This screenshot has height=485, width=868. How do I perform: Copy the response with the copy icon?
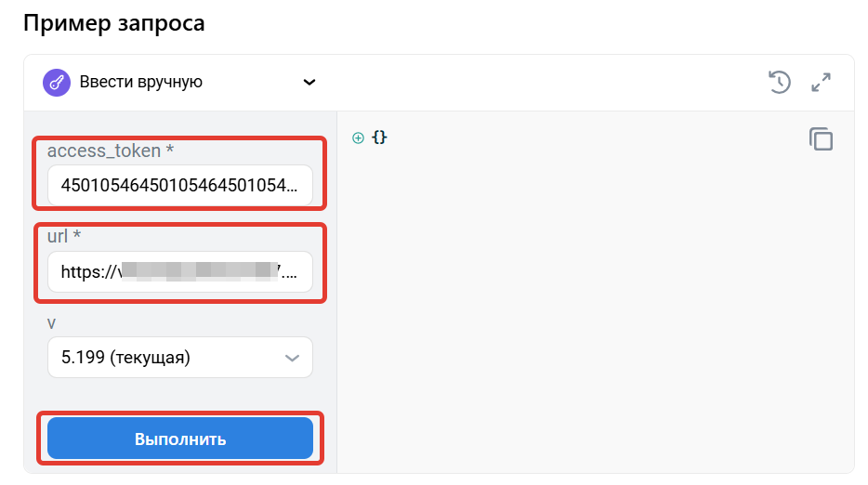click(821, 139)
